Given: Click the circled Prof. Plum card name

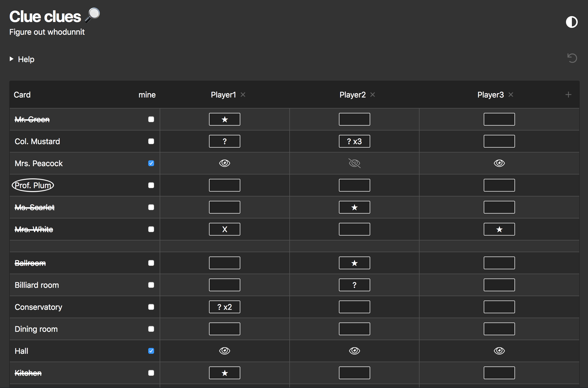Looking at the screenshot, I should 33,185.
